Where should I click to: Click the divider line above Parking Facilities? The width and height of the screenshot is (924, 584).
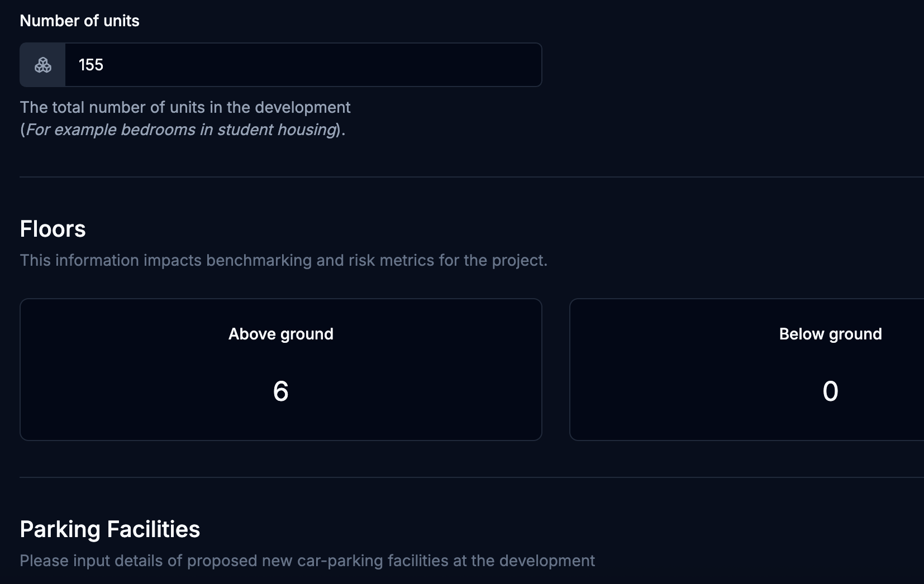(x=471, y=477)
